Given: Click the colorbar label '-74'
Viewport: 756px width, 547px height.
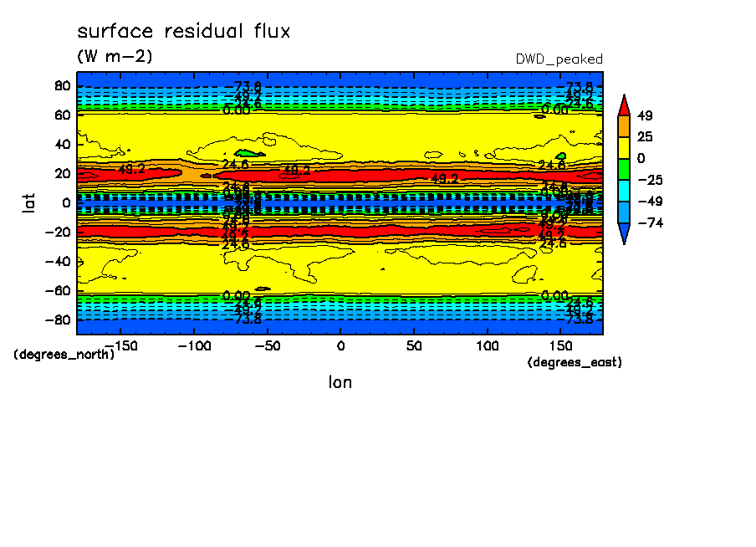Looking at the screenshot, I should [650, 222].
